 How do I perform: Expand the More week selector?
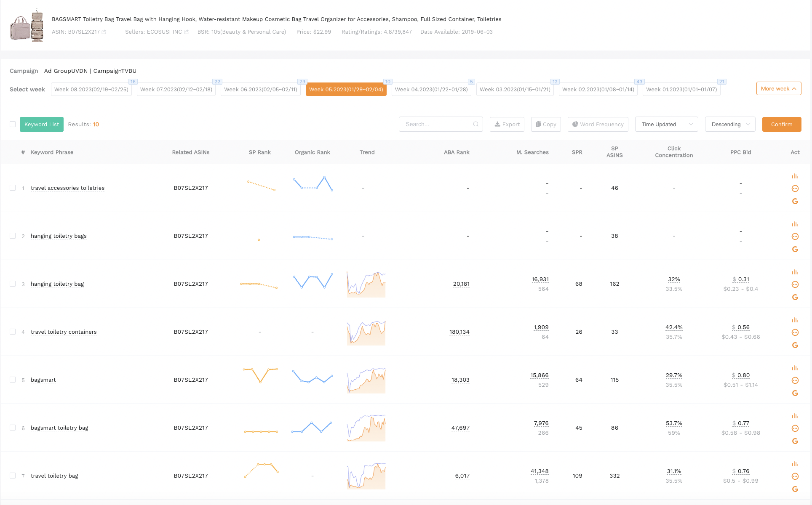[778, 88]
